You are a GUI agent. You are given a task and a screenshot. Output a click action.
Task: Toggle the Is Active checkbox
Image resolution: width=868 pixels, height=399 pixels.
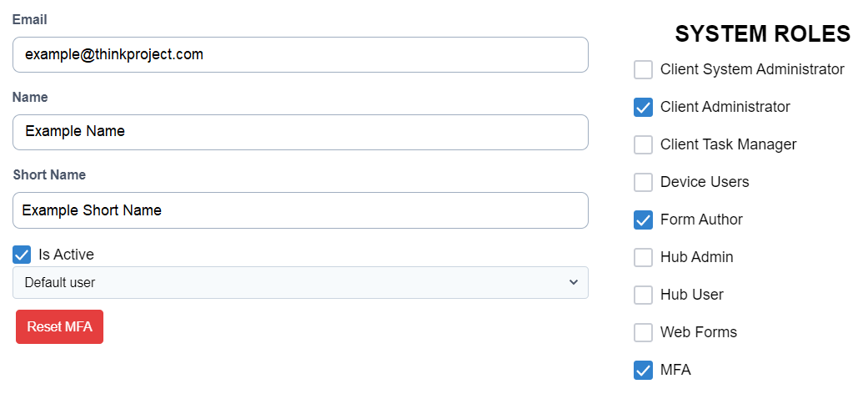click(x=22, y=255)
